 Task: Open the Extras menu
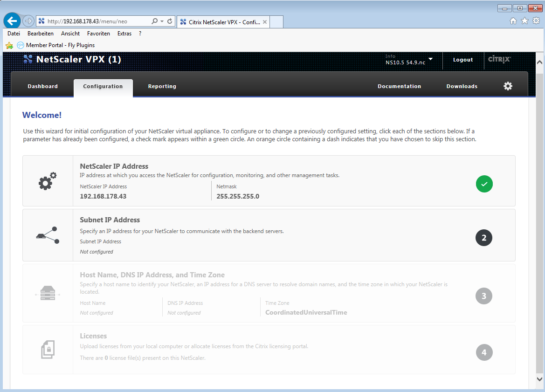coord(124,34)
